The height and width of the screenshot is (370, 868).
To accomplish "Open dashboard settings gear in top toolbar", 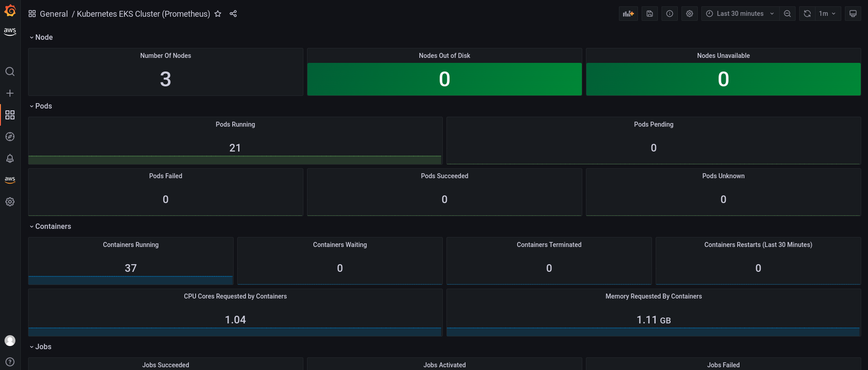I will click(690, 14).
